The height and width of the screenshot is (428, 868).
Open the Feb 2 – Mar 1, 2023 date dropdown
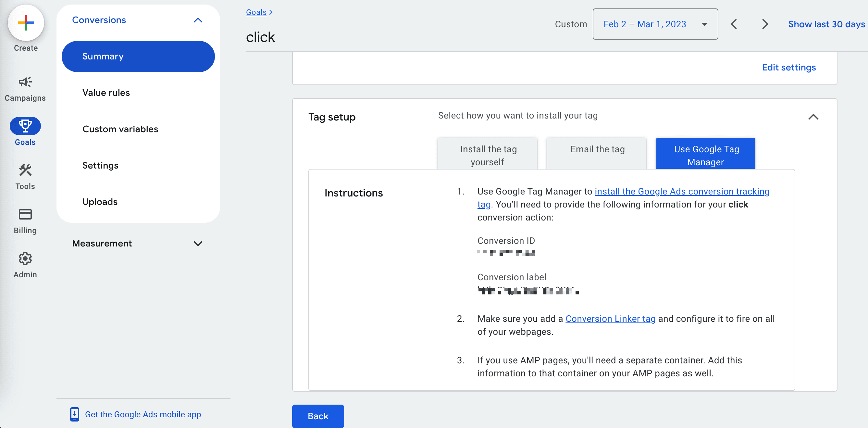(655, 24)
